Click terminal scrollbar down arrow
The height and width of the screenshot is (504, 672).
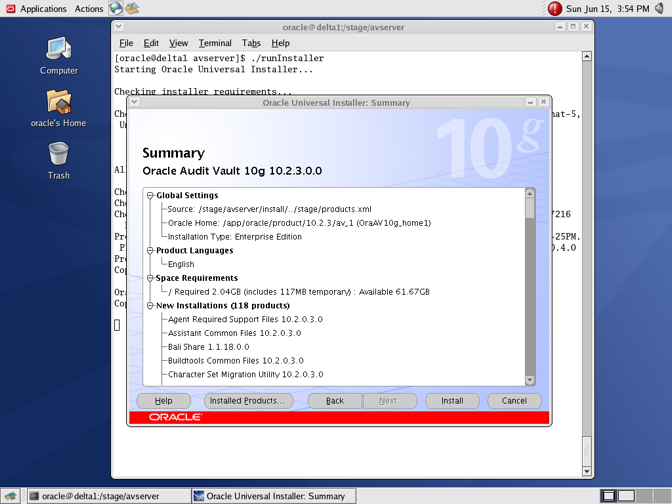(587, 471)
